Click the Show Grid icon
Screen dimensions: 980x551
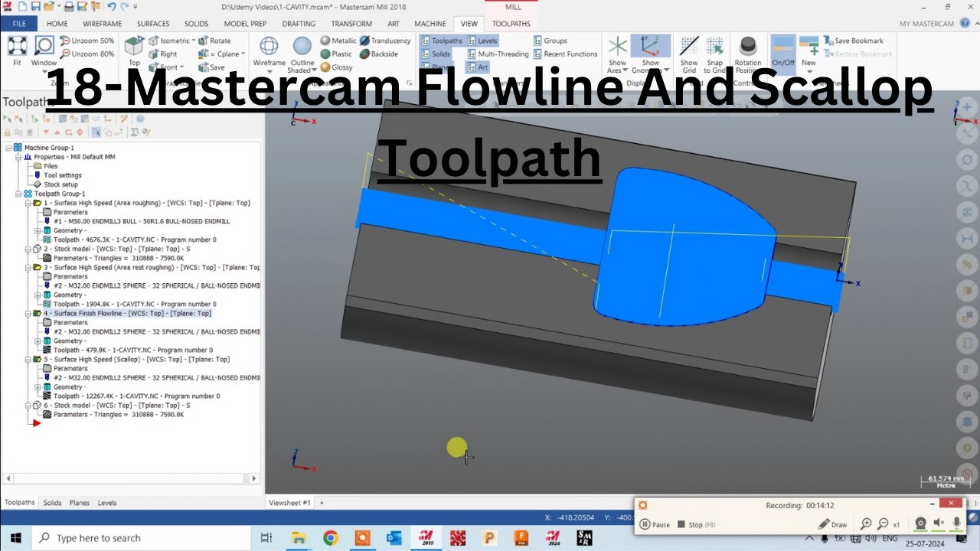[x=689, y=54]
